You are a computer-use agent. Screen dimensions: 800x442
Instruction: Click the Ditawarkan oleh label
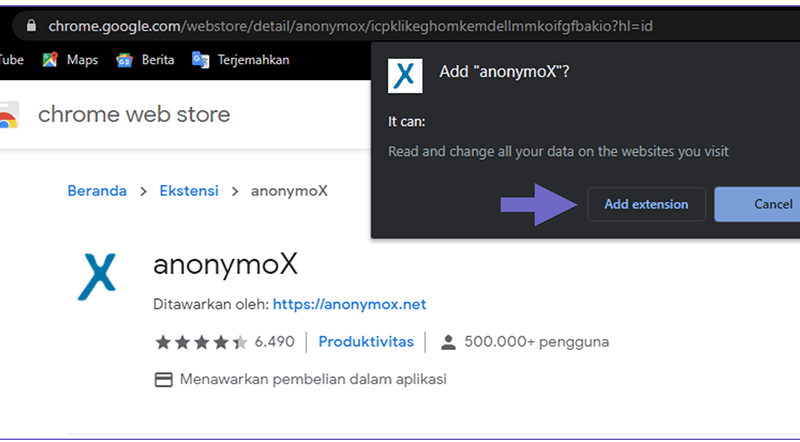[211, 304]
